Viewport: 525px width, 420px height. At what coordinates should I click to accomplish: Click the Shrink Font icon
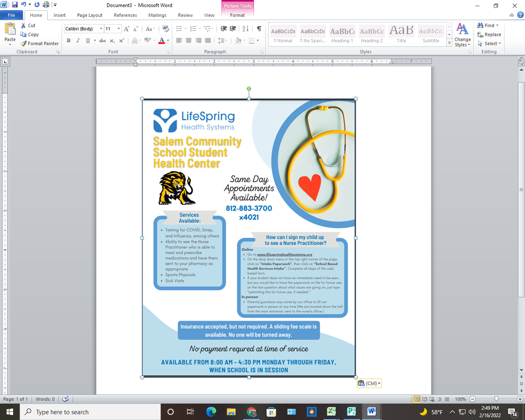point(135,29)
